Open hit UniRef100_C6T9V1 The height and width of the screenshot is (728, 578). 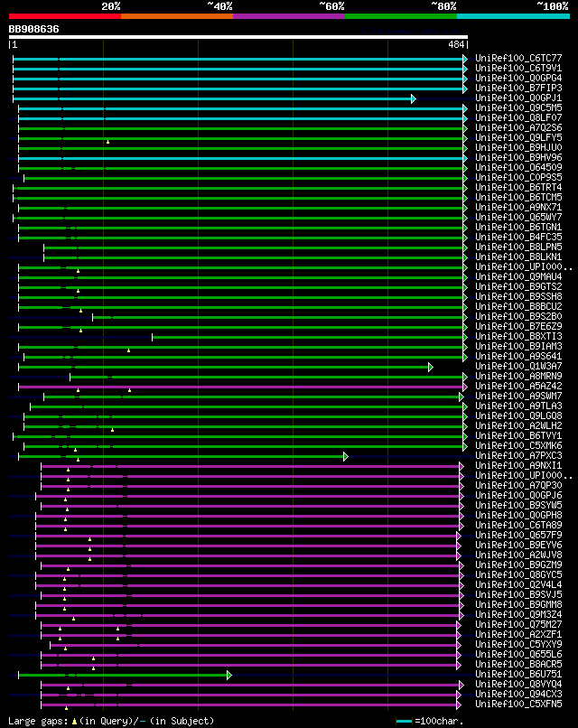[x=518, y=69]
